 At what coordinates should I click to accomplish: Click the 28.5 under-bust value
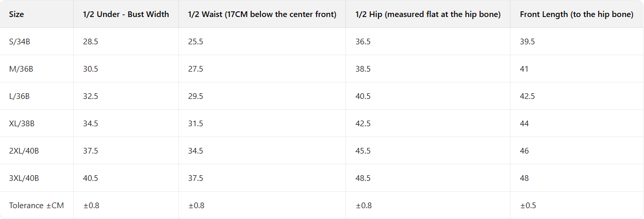coord(90,42)
